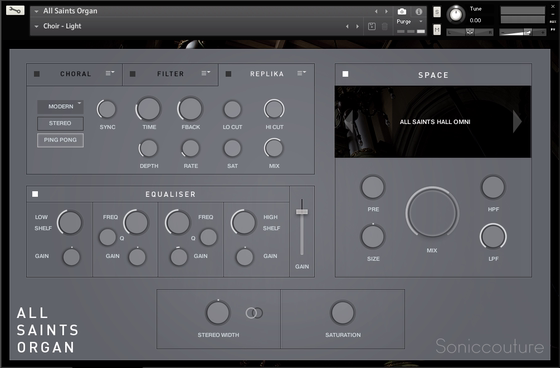The image size is (560, 368).
Task: Switch to the REPLIKA tab
Action: click(x=267, y=74)
